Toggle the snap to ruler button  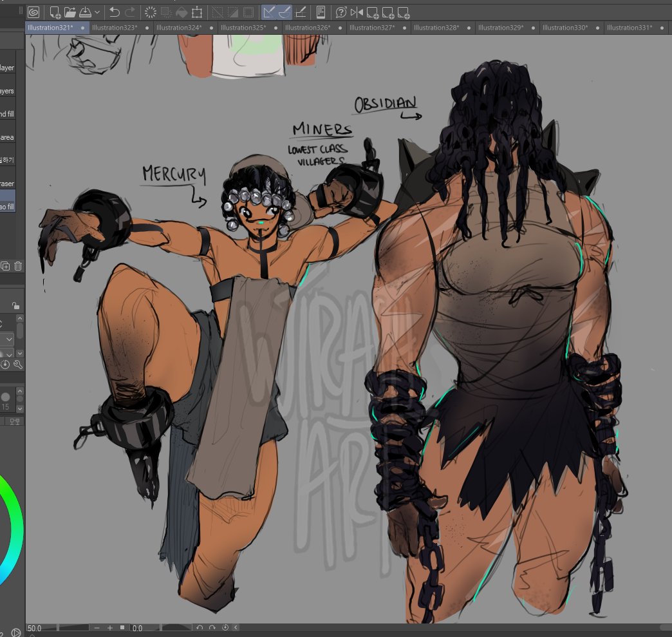269,12
